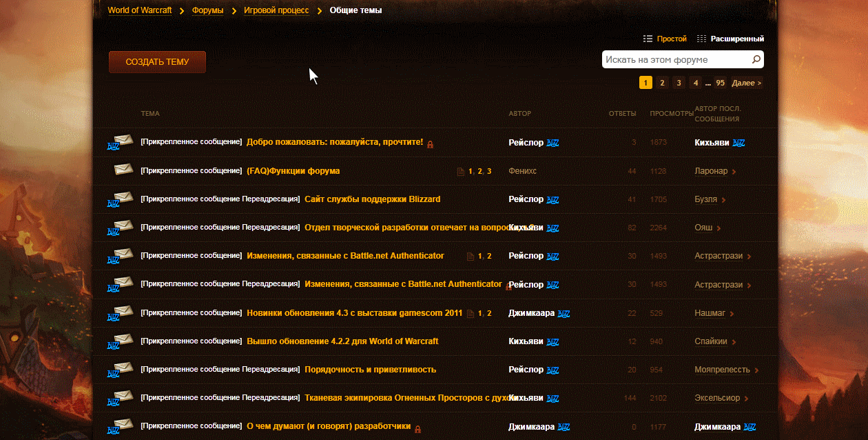Image resolution: width=868 pixels, height=440 pixels.
Task: Click envelope icon for Отдел творческой разработки topic
Action: [121, 228]
